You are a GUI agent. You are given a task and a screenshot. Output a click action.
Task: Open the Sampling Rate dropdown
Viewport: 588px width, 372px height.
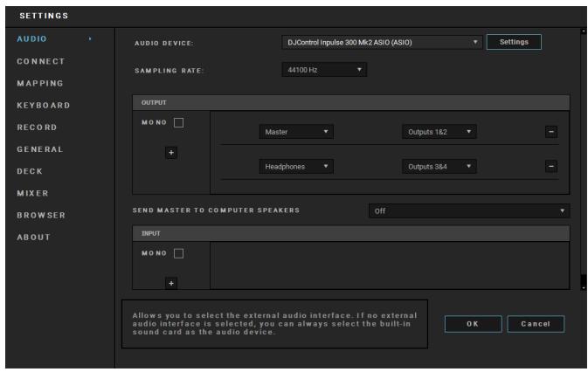point(324,70)
